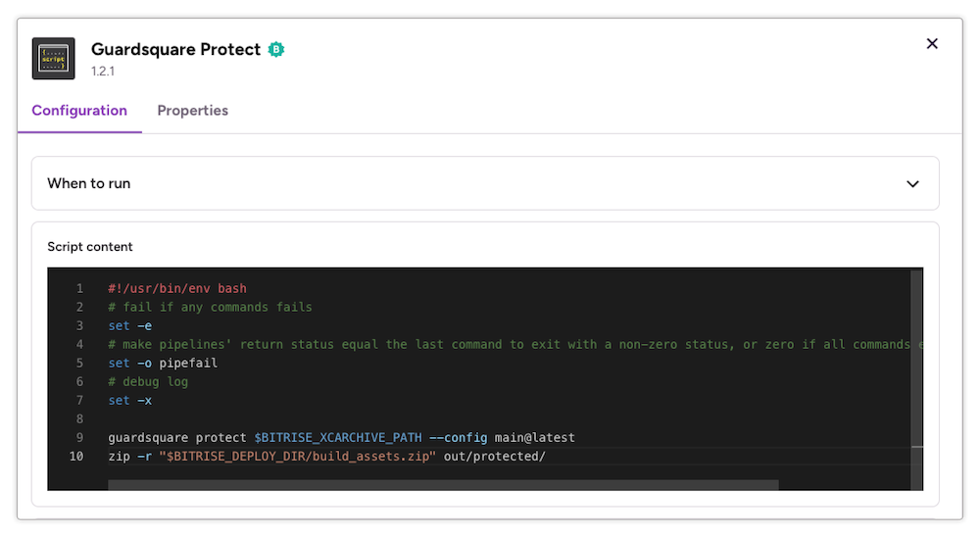Click the Guardsquare Protect script step icon
Image resolution: width=980 pixels, height=537 pixels.
click(x=53, y=59)
